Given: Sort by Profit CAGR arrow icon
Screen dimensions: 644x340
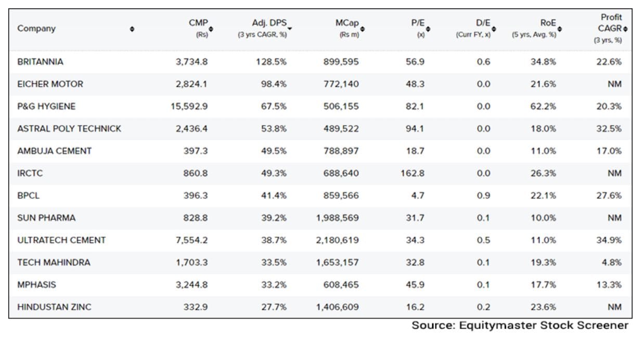Looking at the screenshot, I should (625, 29).
